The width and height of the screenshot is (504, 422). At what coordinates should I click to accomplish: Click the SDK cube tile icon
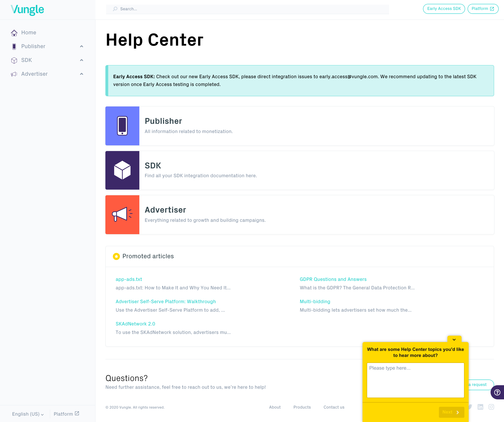pyautogui.click(x=122, y=170)
